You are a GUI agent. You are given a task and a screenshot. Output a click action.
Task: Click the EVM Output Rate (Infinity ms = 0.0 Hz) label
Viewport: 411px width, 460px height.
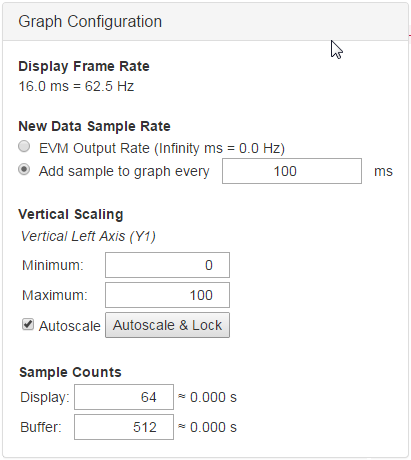coord(162,148)
